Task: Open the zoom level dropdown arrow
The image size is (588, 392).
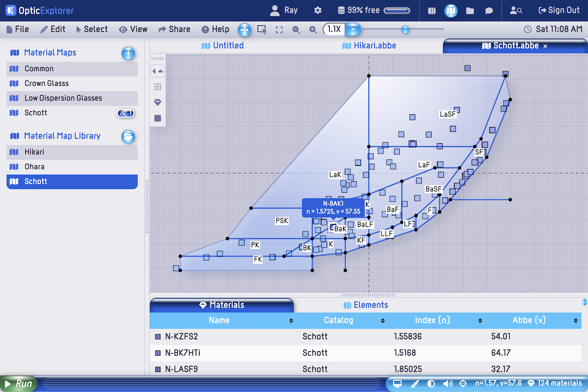Action: point(353,29)
